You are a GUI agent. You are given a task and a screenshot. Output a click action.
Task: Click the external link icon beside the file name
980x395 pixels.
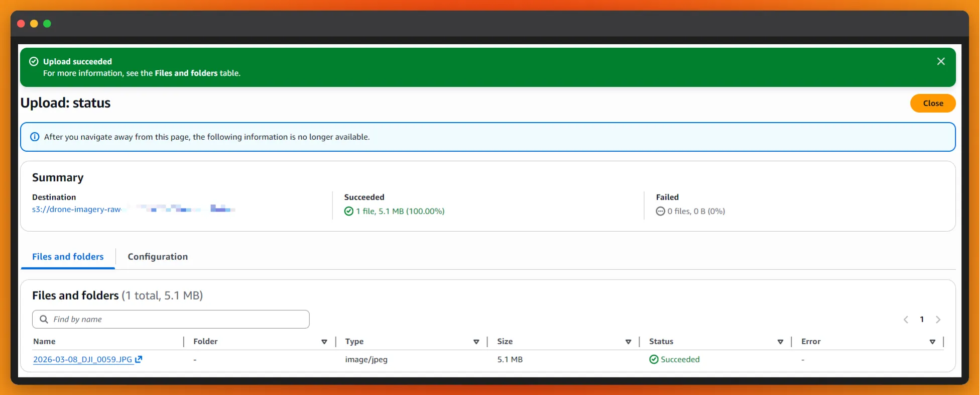pos(139,359)
